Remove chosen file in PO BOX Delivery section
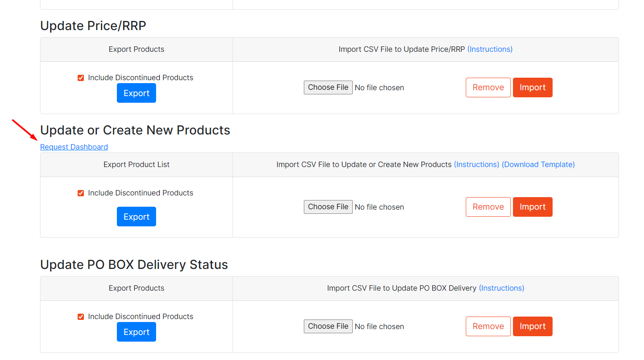The image size is (644, 360). pos(488,327)
